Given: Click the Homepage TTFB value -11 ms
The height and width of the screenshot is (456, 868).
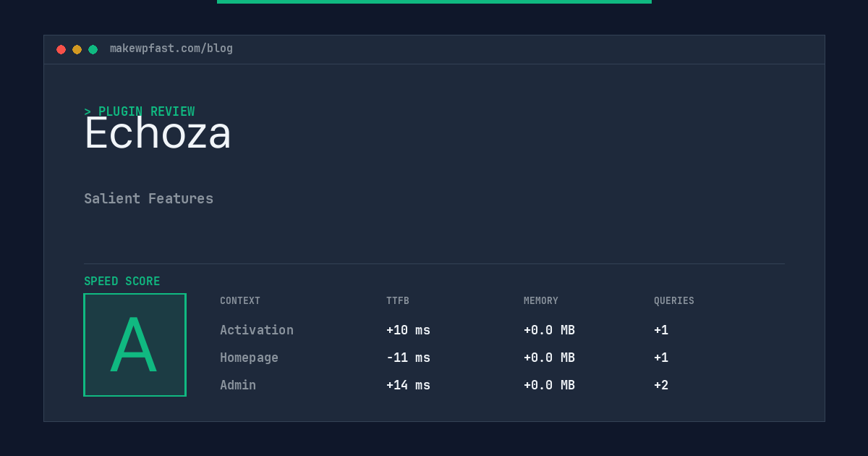Looking at the screenshot, I should (x=408, y=358).
